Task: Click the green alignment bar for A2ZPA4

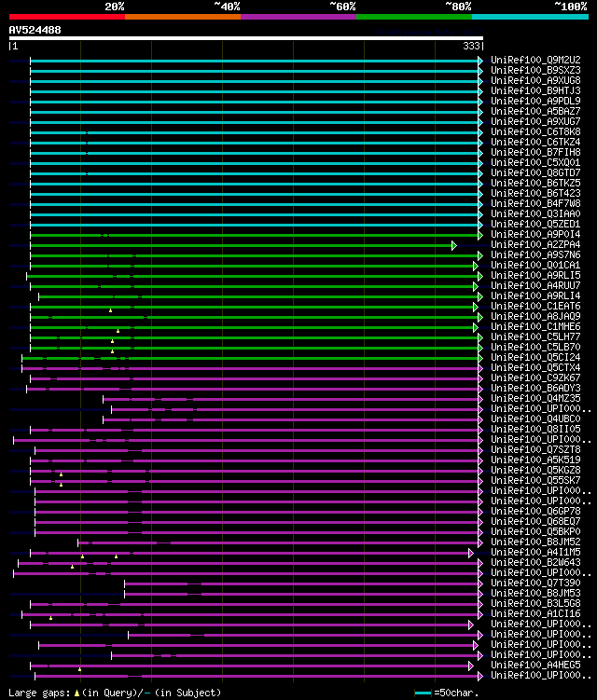Action: pos(243,245)
